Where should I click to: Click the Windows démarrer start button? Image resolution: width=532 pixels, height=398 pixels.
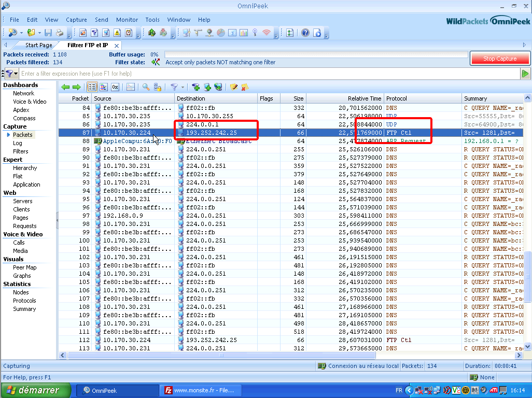pos(36,390)
